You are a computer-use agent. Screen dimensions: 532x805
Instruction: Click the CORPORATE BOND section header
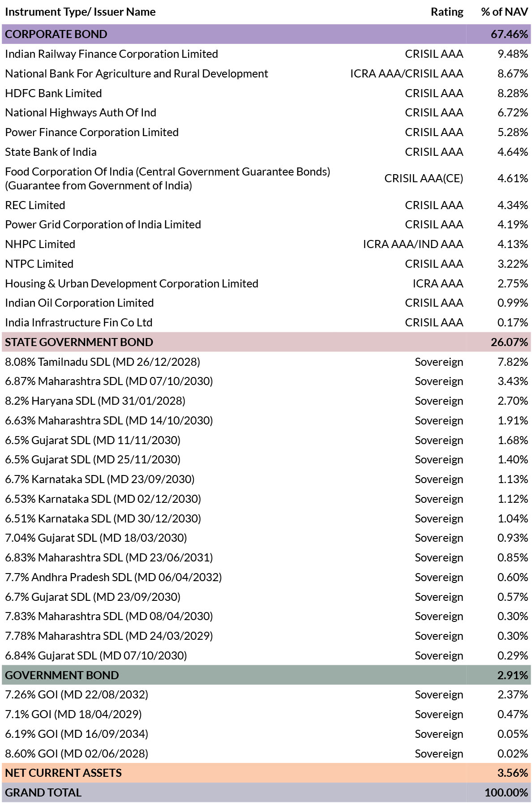point(56,34)
